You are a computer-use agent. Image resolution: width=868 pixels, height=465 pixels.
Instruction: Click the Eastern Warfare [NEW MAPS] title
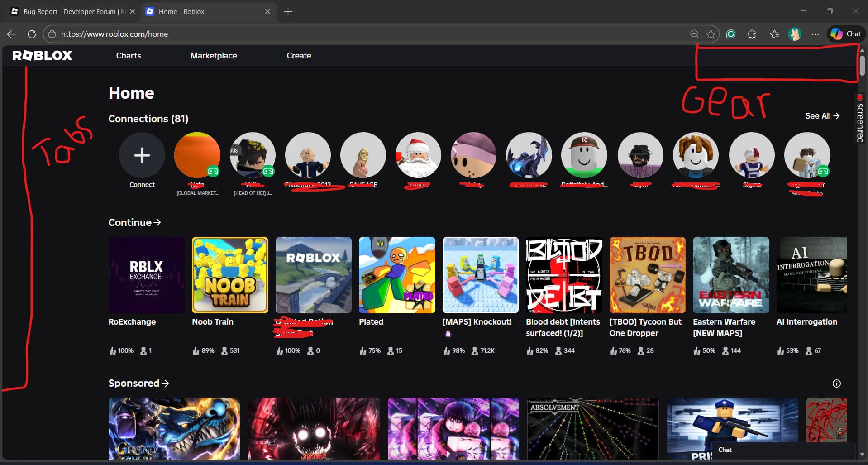click(724, 327)
